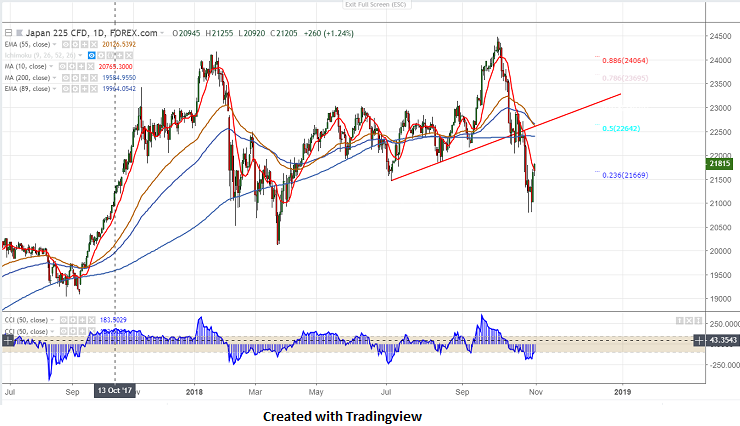740x426 pixels.
Task: Select the 0.5(22642) Fibonacci label
Action: pos(621,128)
